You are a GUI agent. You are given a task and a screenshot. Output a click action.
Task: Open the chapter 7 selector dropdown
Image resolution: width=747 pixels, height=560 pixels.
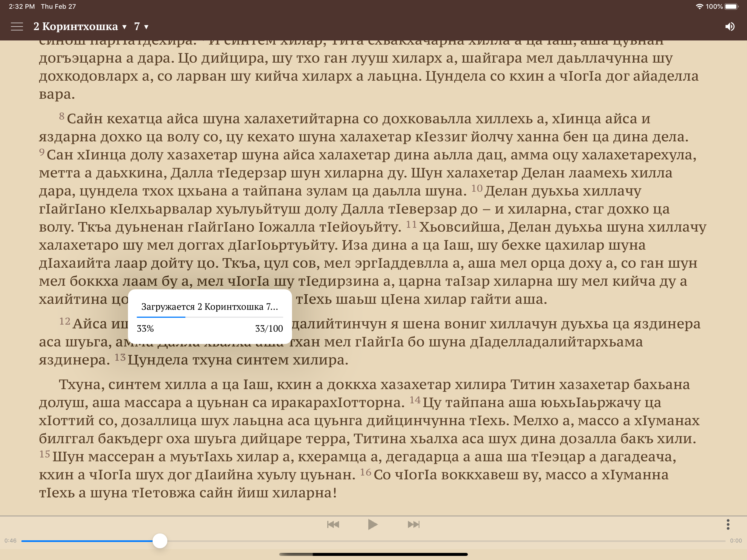(x=141, y=26)
